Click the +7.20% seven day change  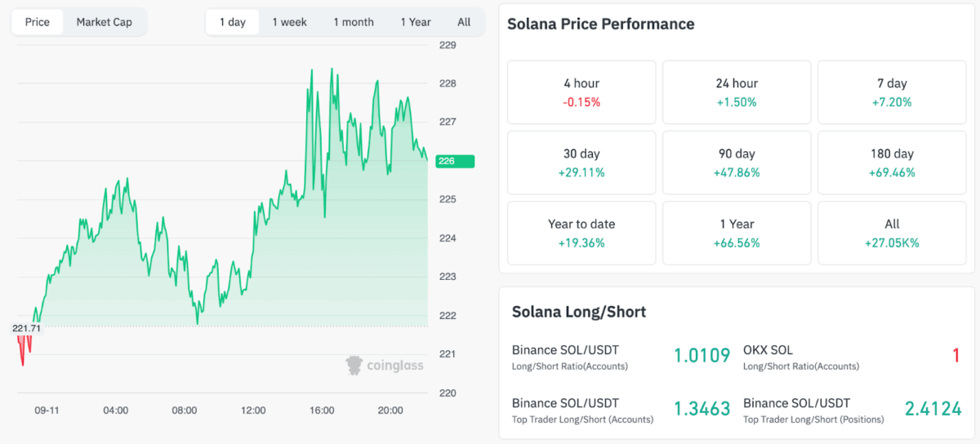pyautogui.click(x=892, y=102)
